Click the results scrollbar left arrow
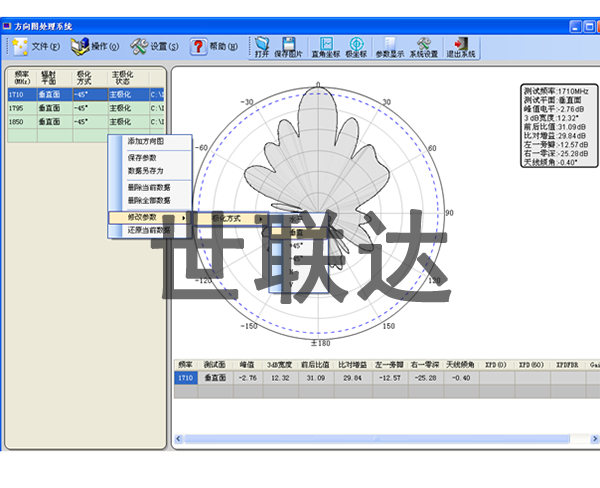The height and width of the screenshot is (488, 600). click(178, 439)
